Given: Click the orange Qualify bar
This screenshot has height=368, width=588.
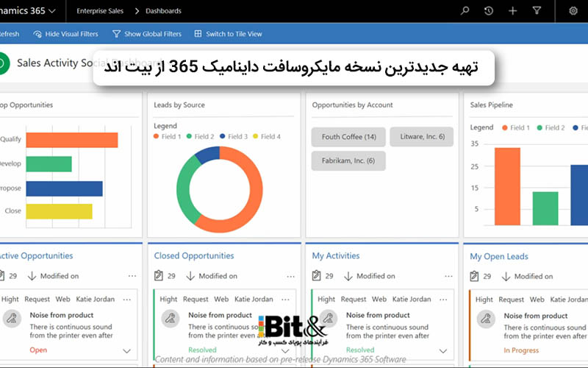Looking at the screenshot, I should (72, 140).
